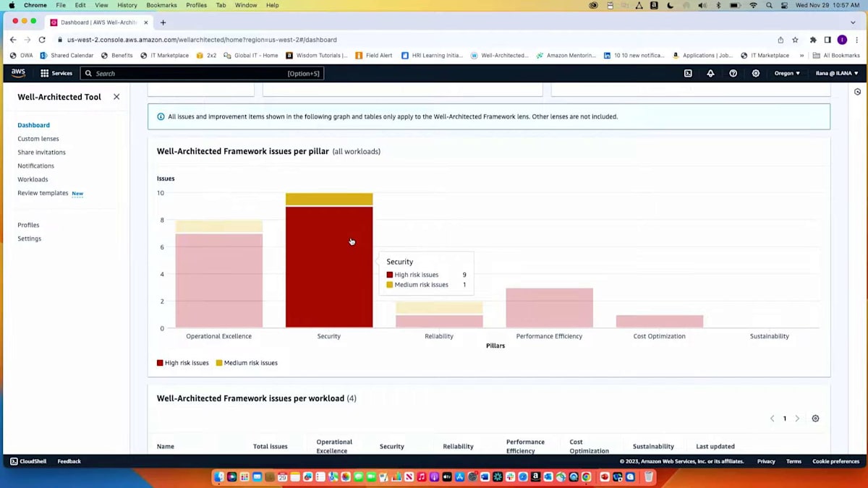Click the Operational Excellence high risk bar
The height and width of the screenshot is (488, 868).
tap(219, 281)
